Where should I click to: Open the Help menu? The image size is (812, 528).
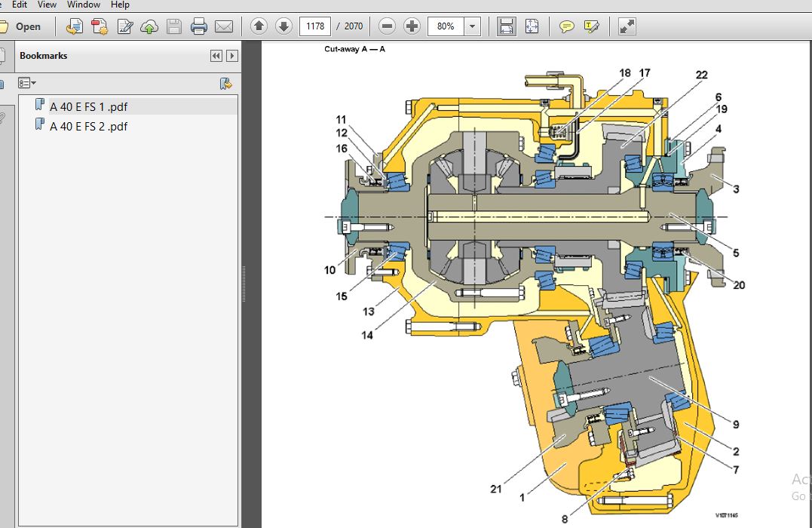[x=120, y=5]
